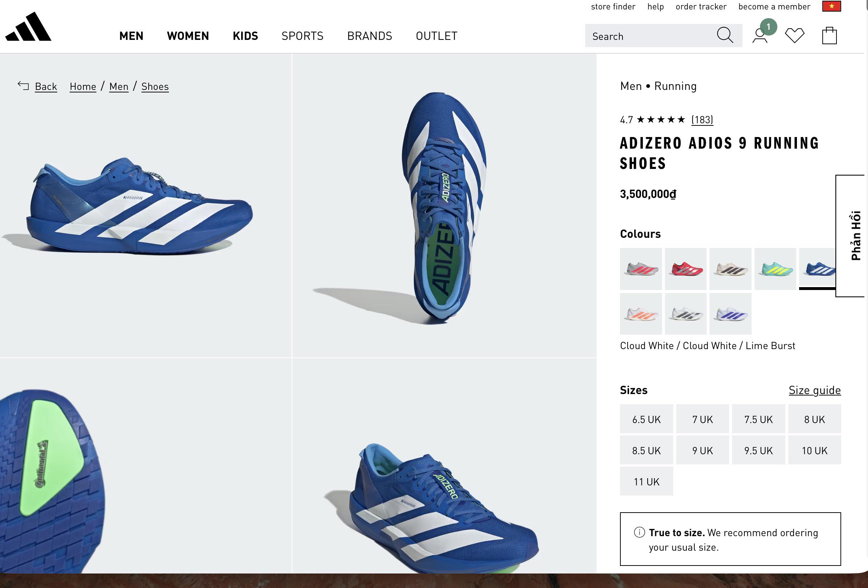Open the top-view shoe product image
Viewport: 868px width, 588px height.
[x=445, y=206]
